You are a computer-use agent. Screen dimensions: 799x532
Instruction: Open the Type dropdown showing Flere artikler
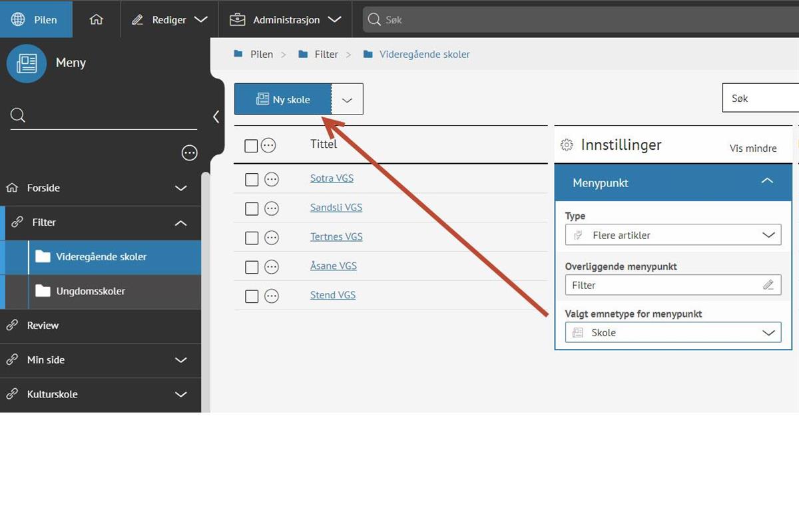(x=672, y=235)
